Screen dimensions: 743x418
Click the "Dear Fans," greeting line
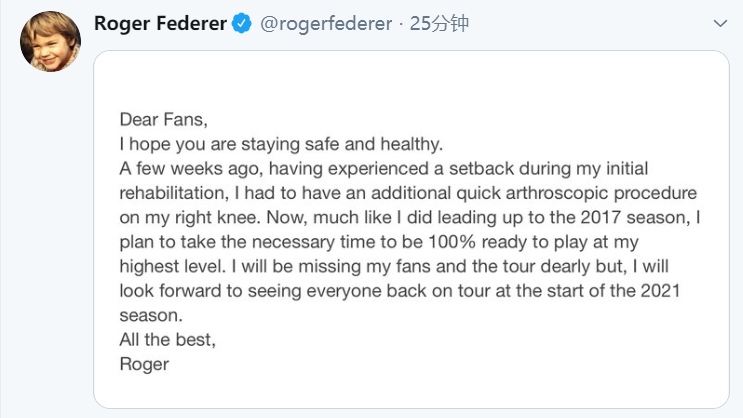point(163,119)
